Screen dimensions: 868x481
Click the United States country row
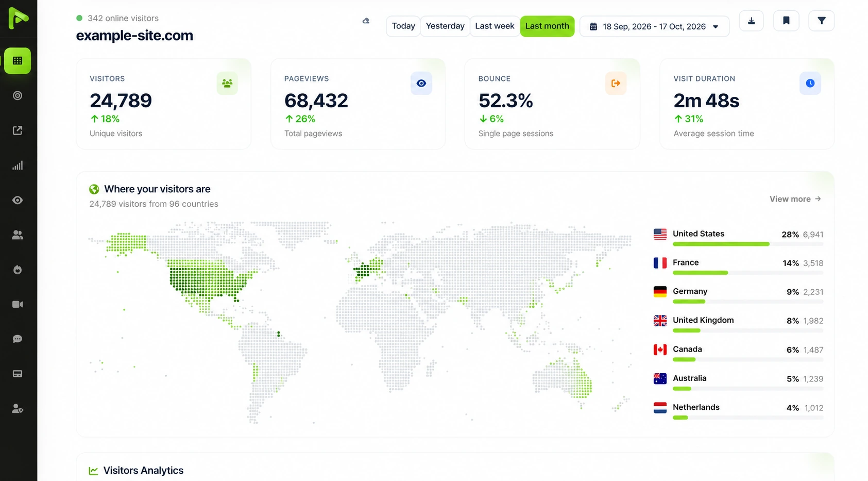pyautogui.click(x=738, y=237)
